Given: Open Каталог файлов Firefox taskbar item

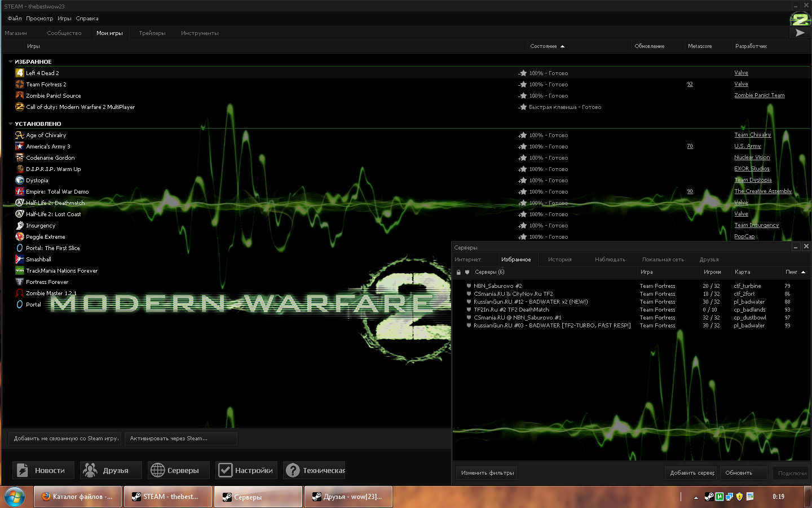Looking at the screenshot, I should click(78, 497).
